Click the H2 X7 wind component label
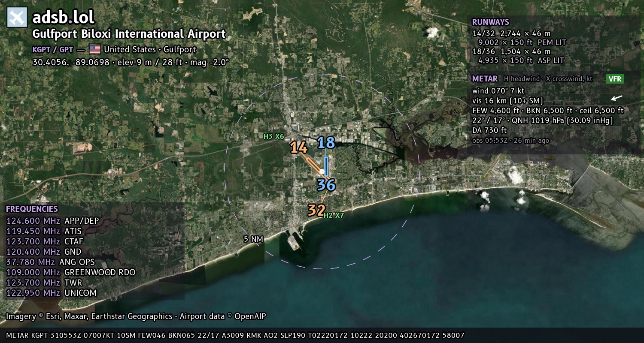The height and width of the screenshot is (343, 644). pos(334,215)
